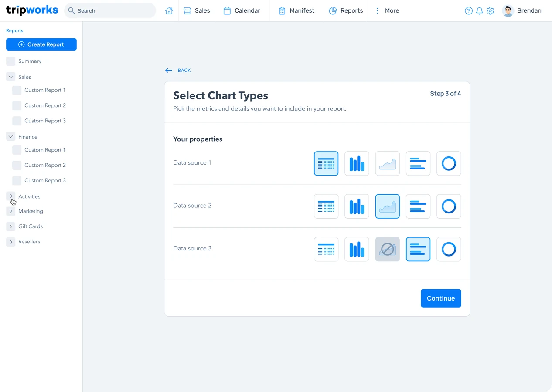Select area chart for Data source 2

[387, 206]
